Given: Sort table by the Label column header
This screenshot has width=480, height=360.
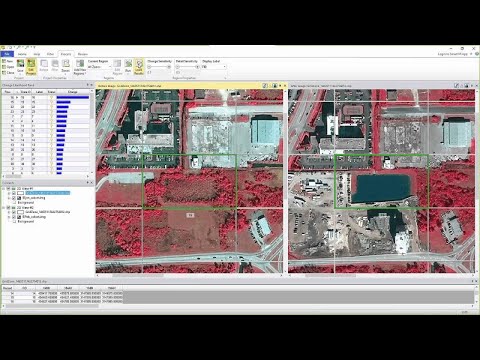Looking at the screenshot, I should (x=39, y=92).
